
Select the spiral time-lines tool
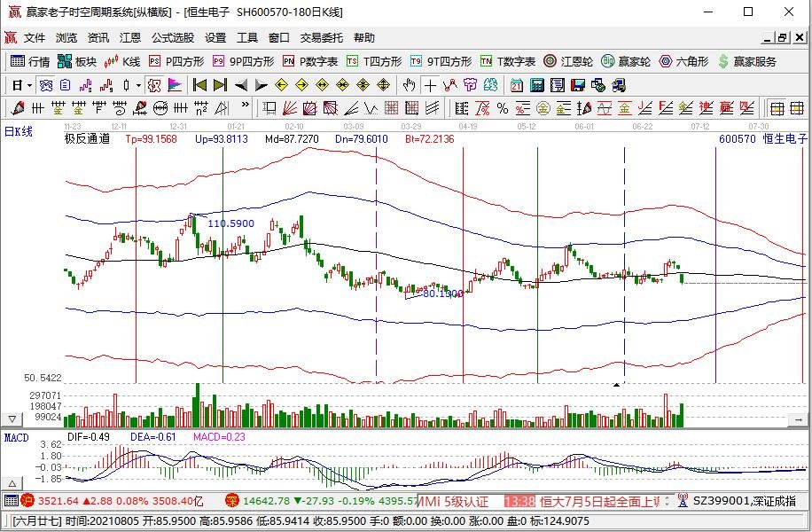point(120,108)
